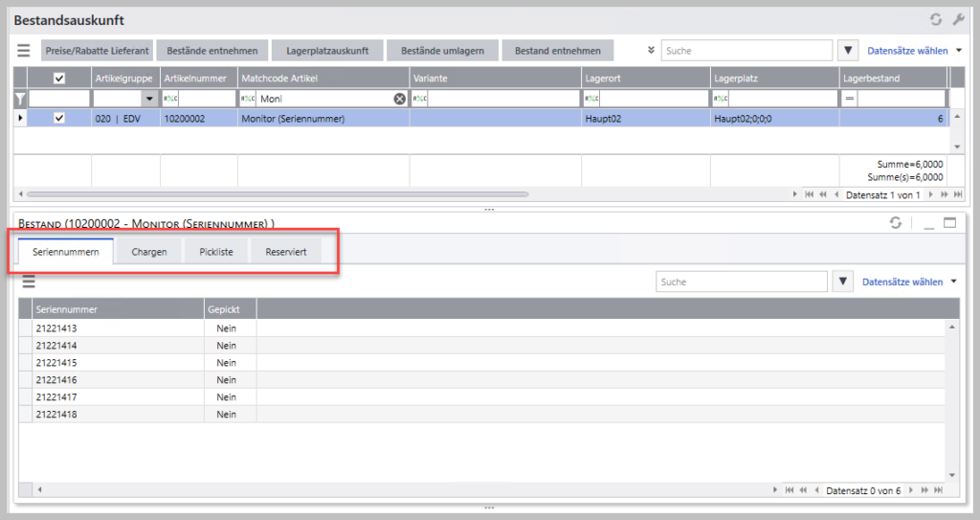Uncheck the Monitor (Seriennummer) row checkbox
Screen dimensions: 980x520
tap(59, 118)
